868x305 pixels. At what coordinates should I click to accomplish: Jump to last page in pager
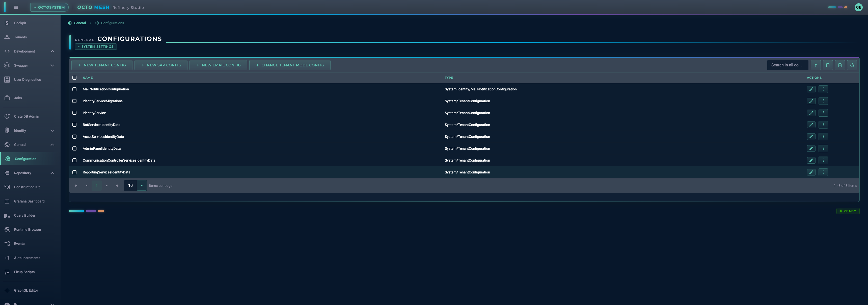[x=117, y=186]
